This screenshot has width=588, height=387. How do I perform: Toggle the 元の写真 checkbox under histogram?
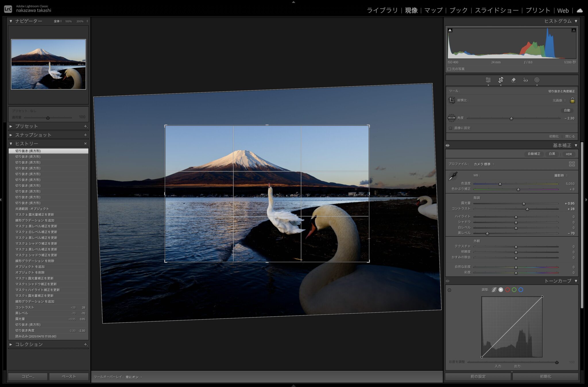tap(449, 69)
